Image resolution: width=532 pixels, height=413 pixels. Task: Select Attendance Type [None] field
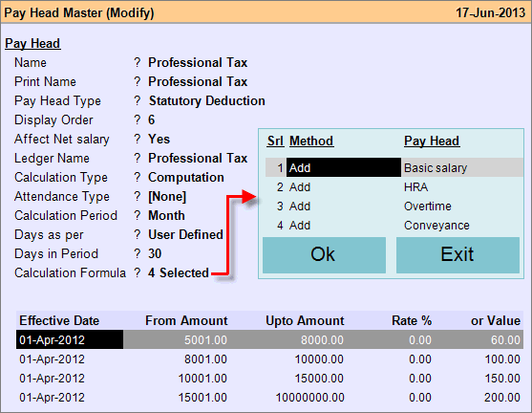(x=167, y=197)
